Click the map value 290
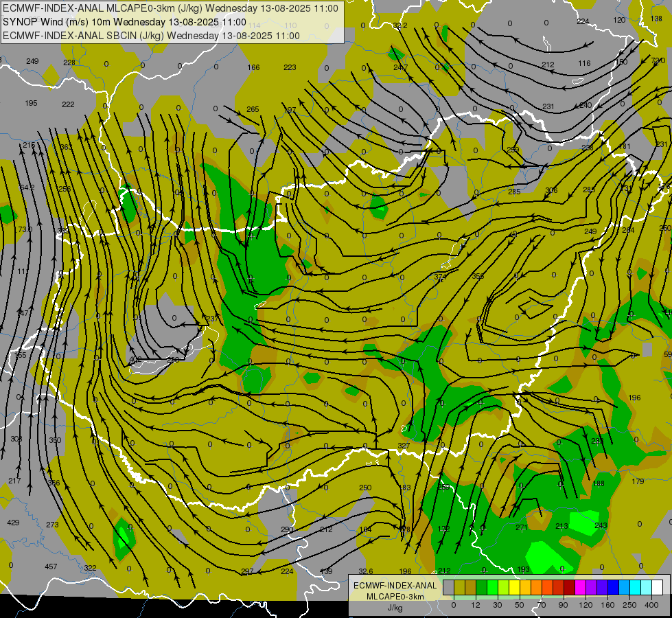The height and width of the screenshot is (618, 672). (x=287, y=529)
